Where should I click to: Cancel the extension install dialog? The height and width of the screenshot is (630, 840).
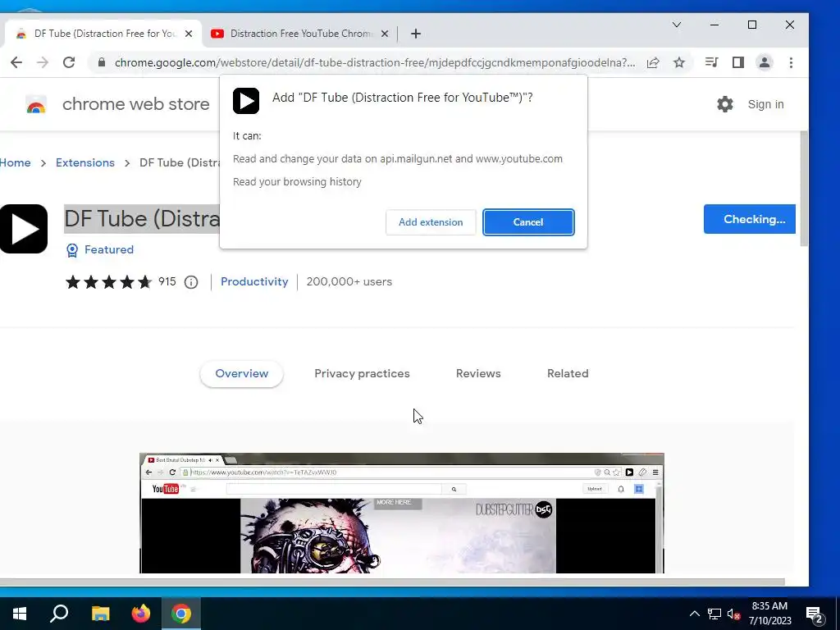pyautogui.click(x=528, y=221)
